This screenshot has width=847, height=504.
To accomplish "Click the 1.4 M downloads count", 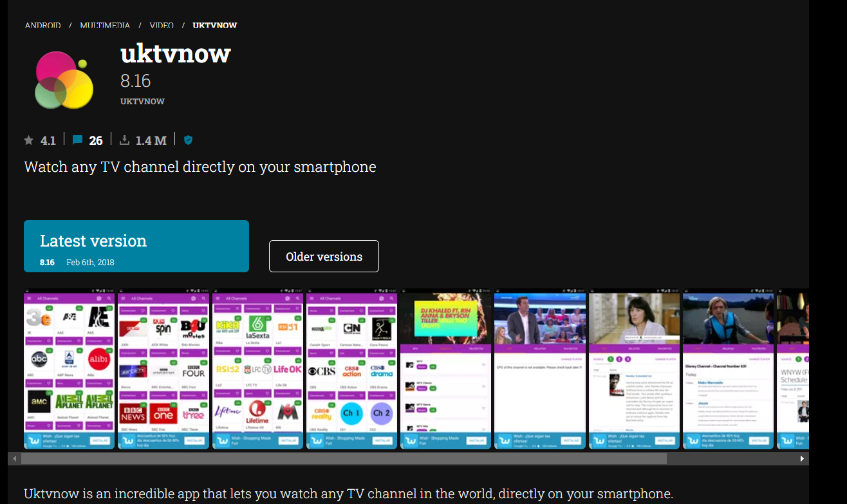I will coord(151,140).
